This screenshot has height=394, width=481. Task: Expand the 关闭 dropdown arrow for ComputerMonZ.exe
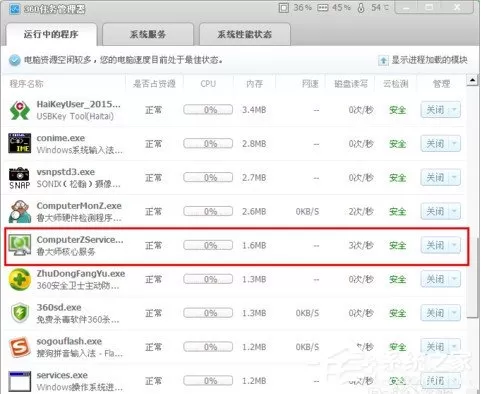455,211
